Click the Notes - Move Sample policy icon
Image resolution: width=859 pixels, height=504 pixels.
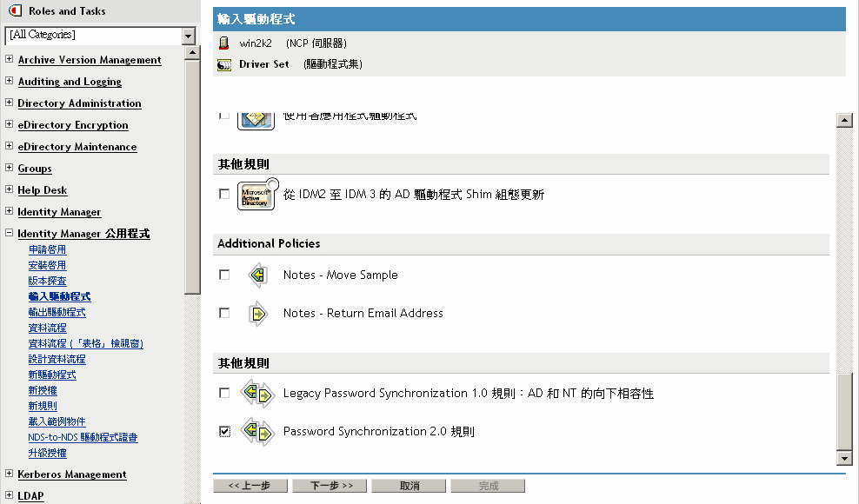(258, 275)
